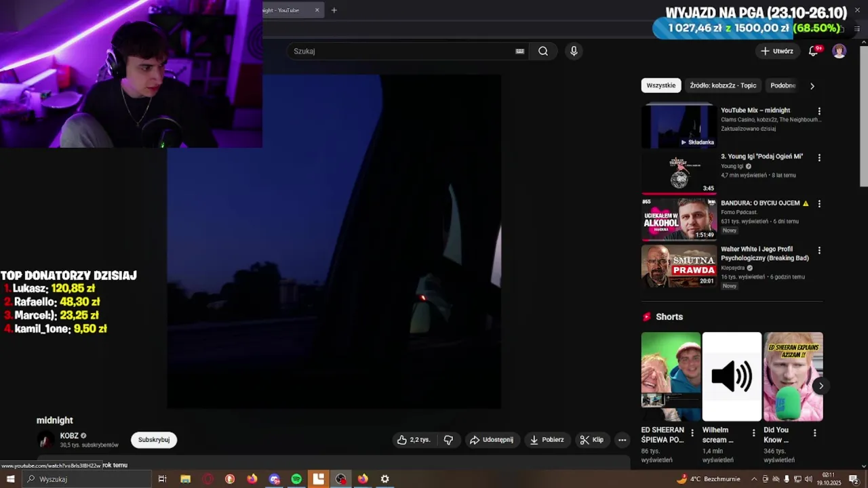Open the 4°C Bezchmurnie weather widget
Image resolution: width=868 pixels, height=488 pixels.
[709, 479]
